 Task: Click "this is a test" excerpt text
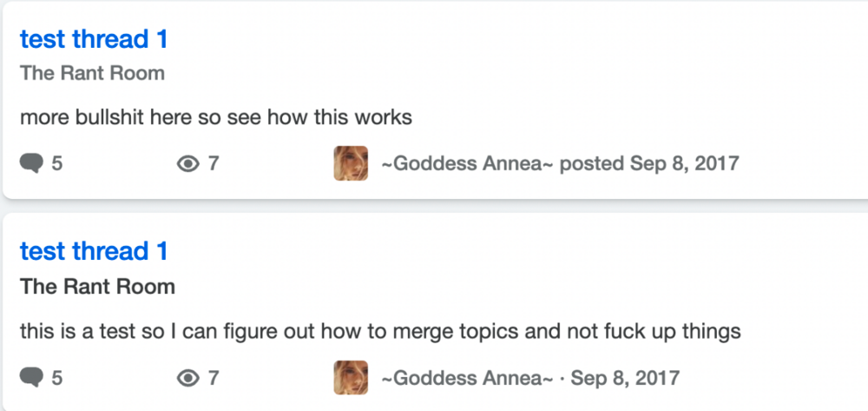click(x=80, y=331)
